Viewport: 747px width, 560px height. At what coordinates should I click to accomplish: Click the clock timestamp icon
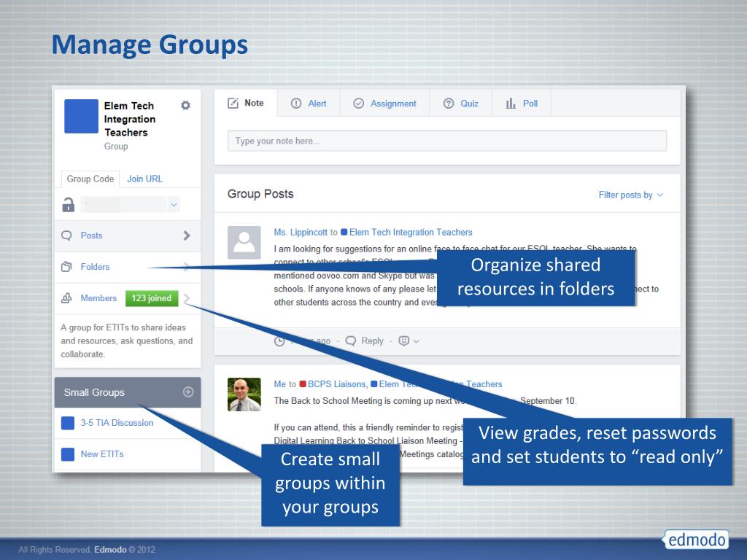pyautogui.click(x=279, y=341)
